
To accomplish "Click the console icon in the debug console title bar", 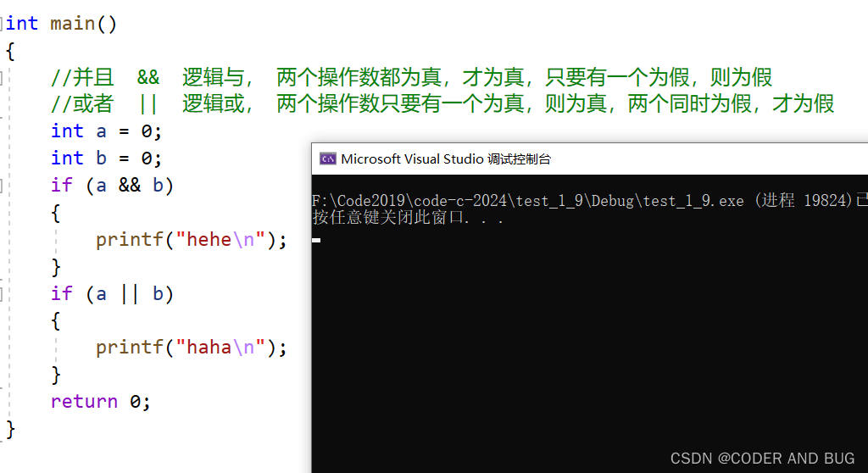I will [x=328, y=159].
